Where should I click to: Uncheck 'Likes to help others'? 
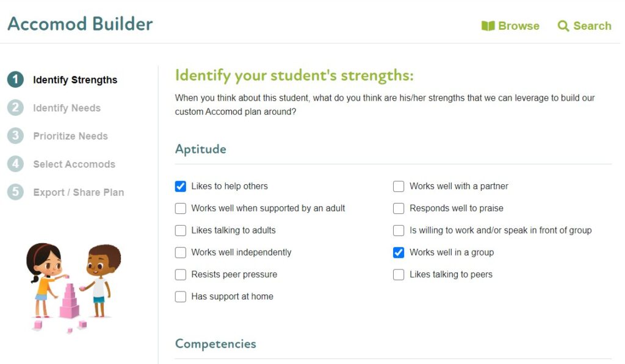click(180, 186)
